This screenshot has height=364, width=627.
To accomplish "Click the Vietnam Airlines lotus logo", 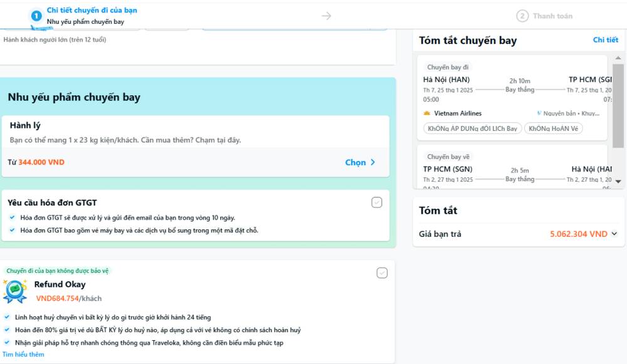I will 428,113.
